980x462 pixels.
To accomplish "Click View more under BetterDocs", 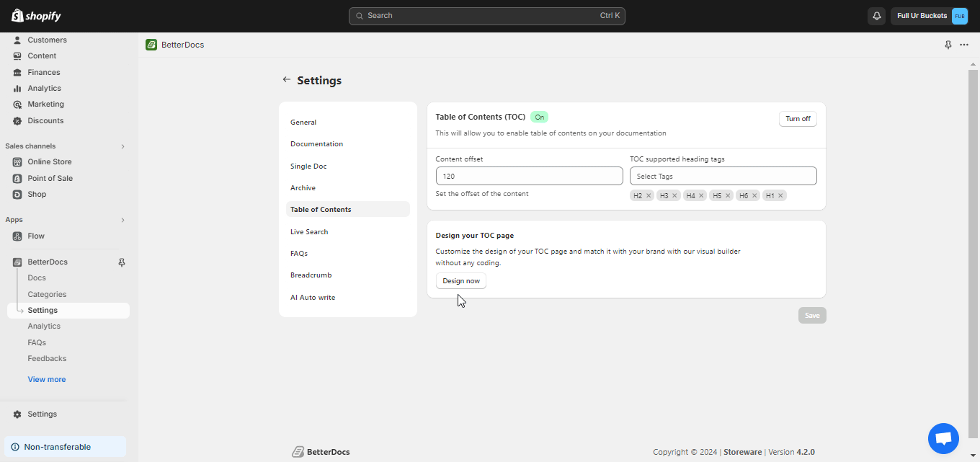I will (46, 379).
